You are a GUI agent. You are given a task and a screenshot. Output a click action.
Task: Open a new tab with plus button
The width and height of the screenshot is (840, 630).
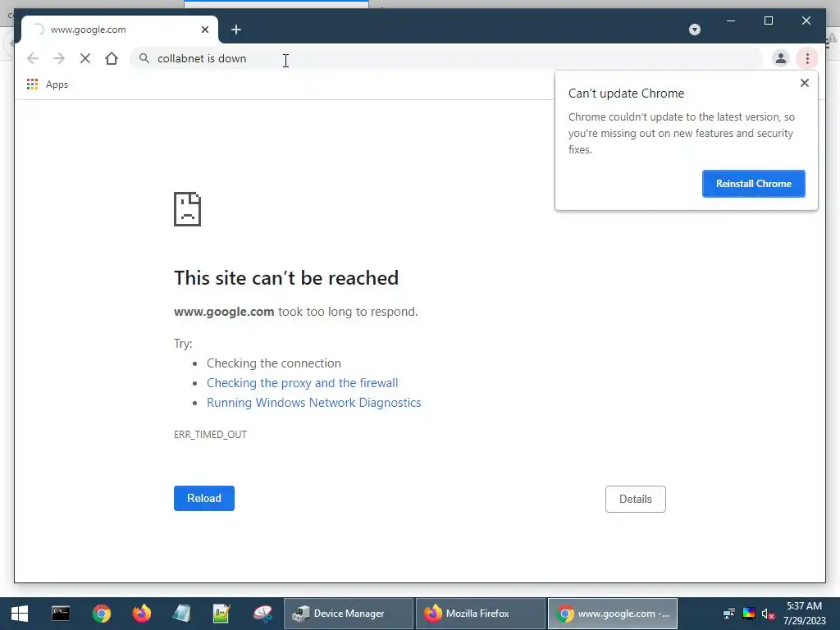236,30
